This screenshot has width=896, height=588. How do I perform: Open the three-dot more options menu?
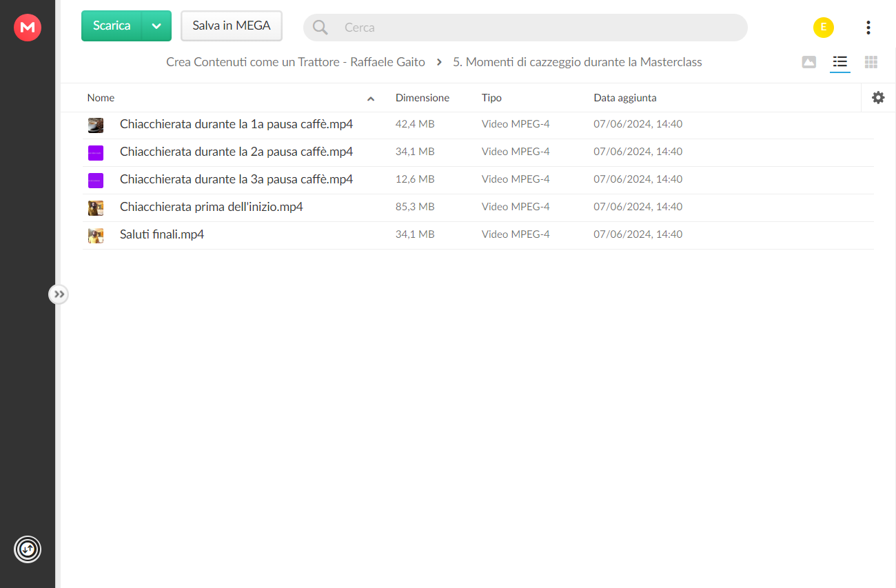[x=868, y=28]
